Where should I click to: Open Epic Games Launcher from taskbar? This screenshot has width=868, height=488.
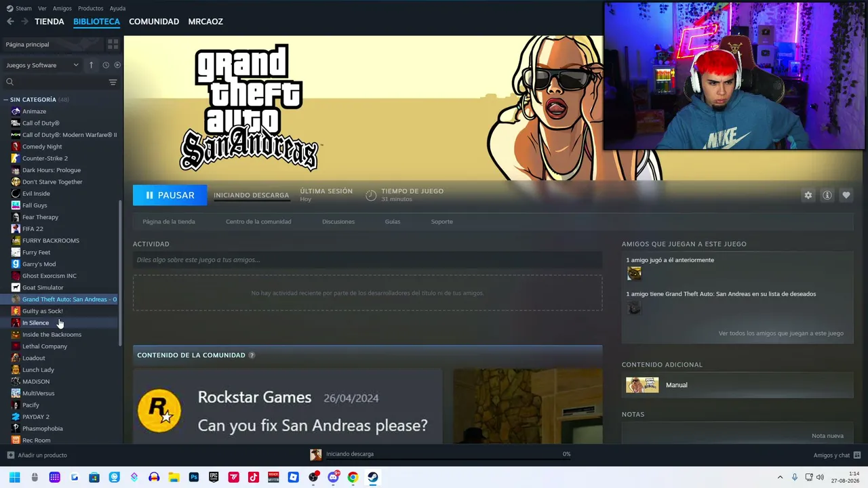click(x=214, y=477)
